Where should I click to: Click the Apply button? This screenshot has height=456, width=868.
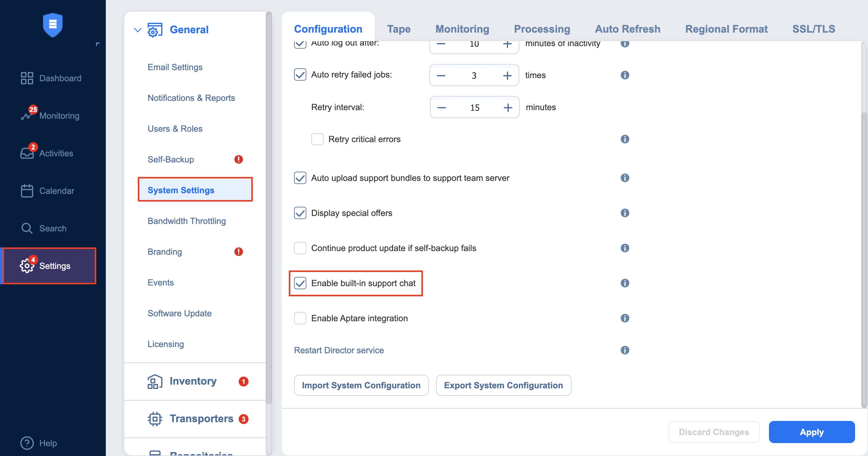(x=811, y=432)
